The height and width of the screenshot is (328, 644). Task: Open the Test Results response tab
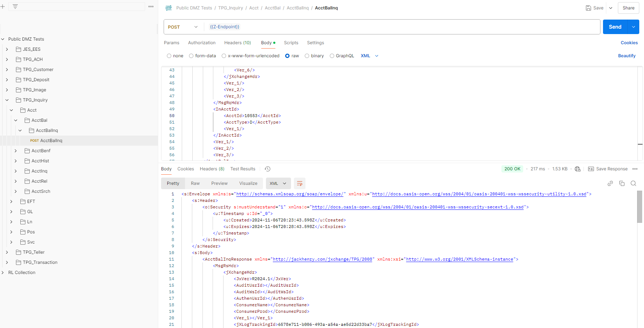243,169
